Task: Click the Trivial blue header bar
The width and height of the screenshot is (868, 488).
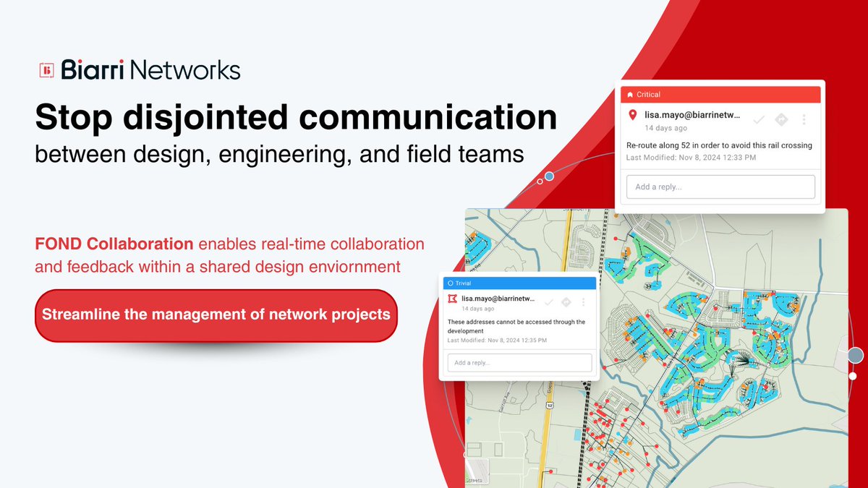Action: [519, 283]
